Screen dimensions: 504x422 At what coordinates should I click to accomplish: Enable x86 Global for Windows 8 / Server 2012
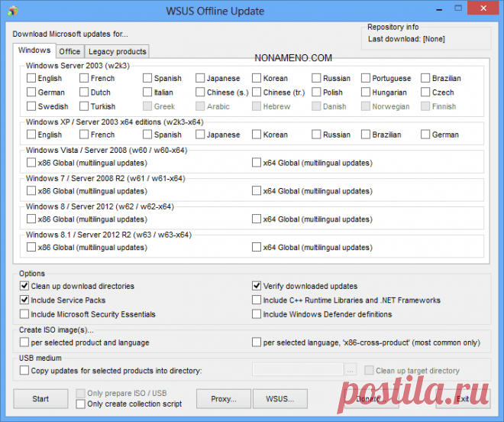(x=31, y=219)
